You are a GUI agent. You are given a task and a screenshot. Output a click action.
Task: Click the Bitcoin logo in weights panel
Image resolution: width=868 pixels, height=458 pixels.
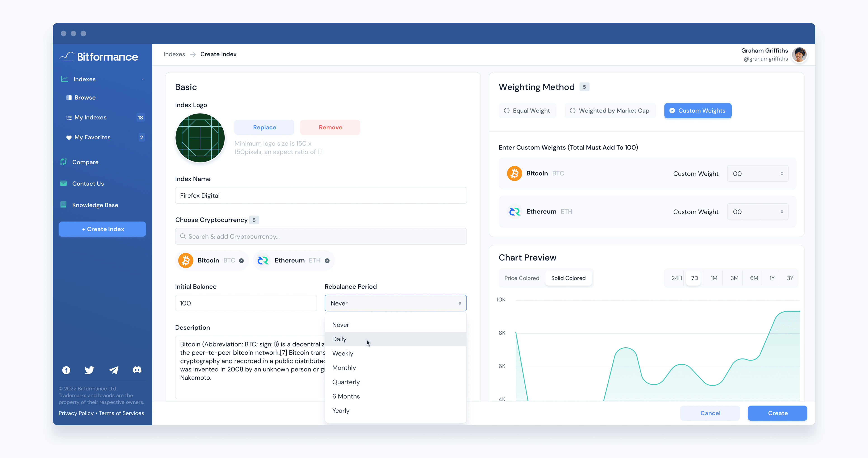514,173
